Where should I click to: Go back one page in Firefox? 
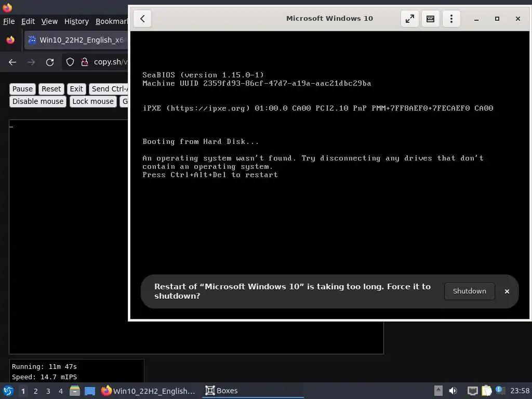pos(12,62)
